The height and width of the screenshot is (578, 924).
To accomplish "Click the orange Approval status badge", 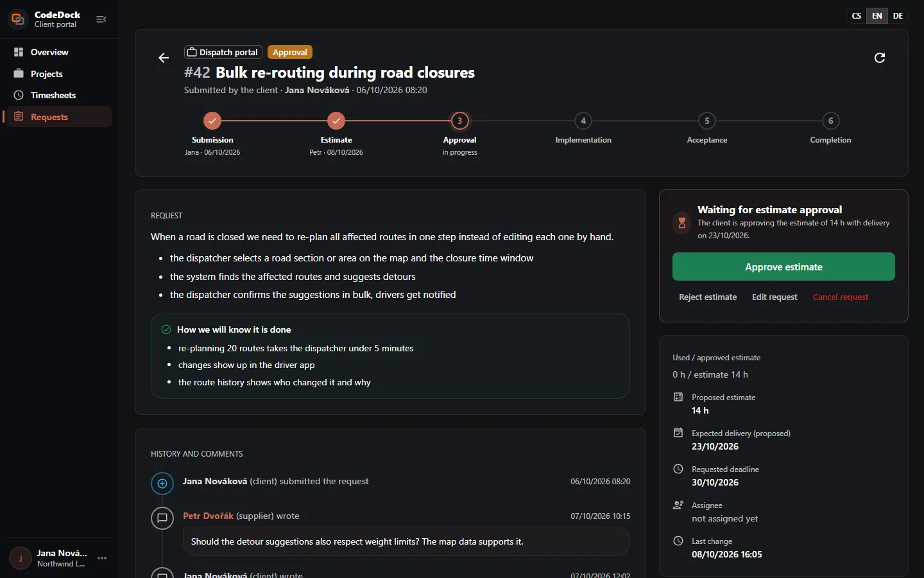I will coord(290,52).
